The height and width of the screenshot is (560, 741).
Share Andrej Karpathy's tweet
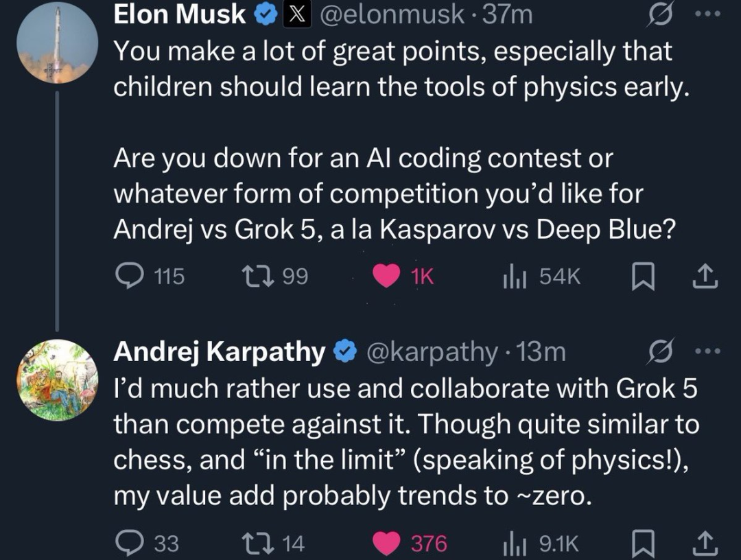706,543
